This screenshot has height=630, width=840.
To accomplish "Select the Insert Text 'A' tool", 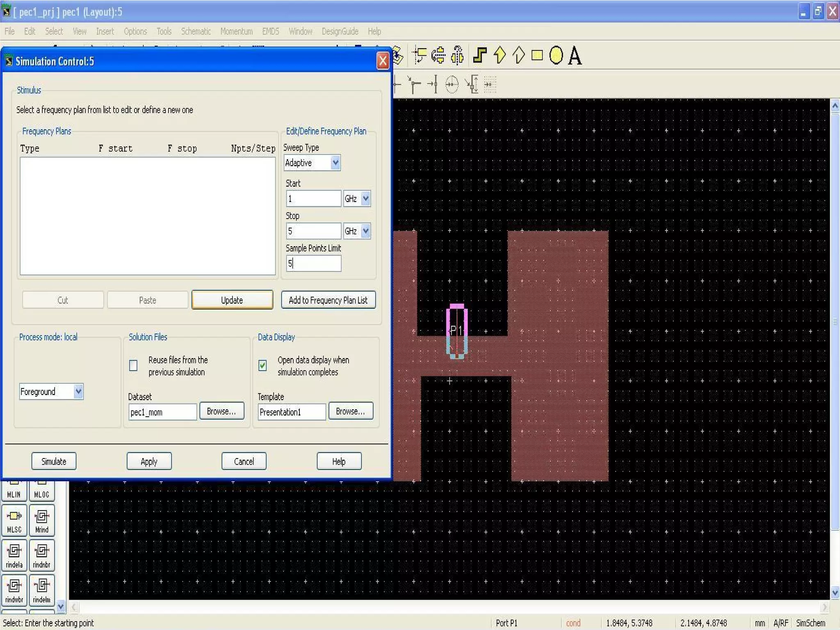I will click(x=575, y=56).
